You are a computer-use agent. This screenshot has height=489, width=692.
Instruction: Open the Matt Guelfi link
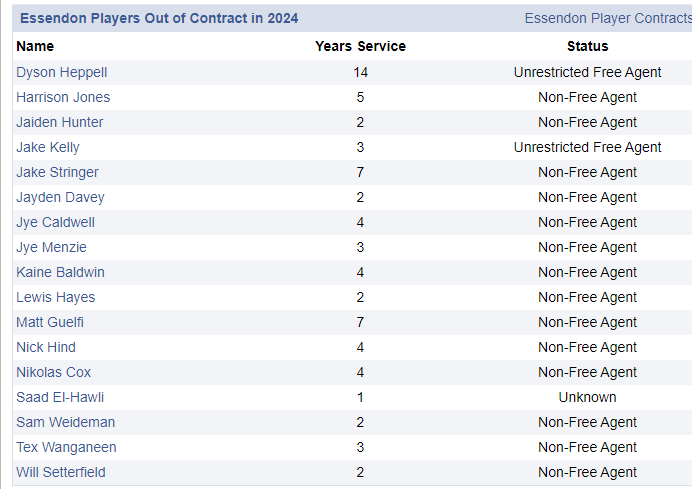click(x=50, y=322)
